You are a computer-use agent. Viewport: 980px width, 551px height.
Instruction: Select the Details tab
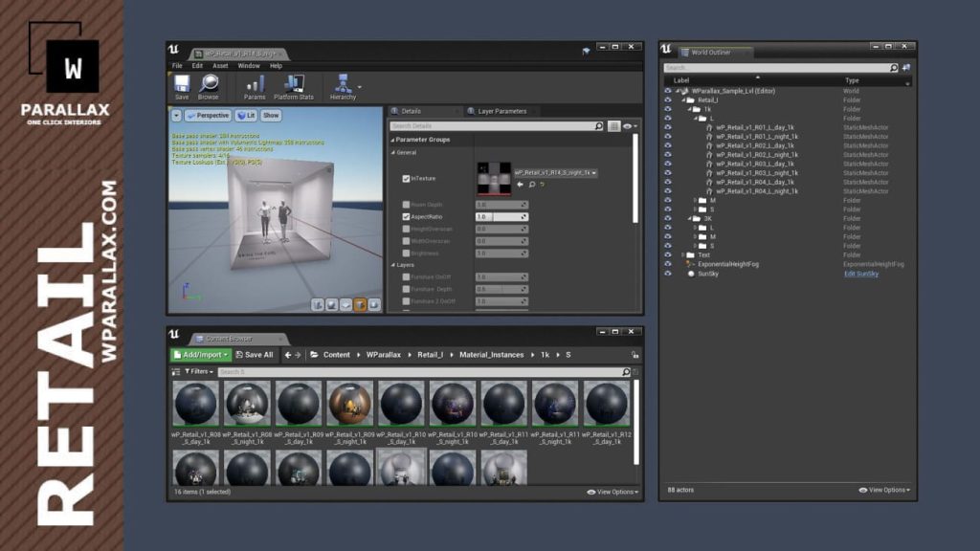click(x=412, y=111)
